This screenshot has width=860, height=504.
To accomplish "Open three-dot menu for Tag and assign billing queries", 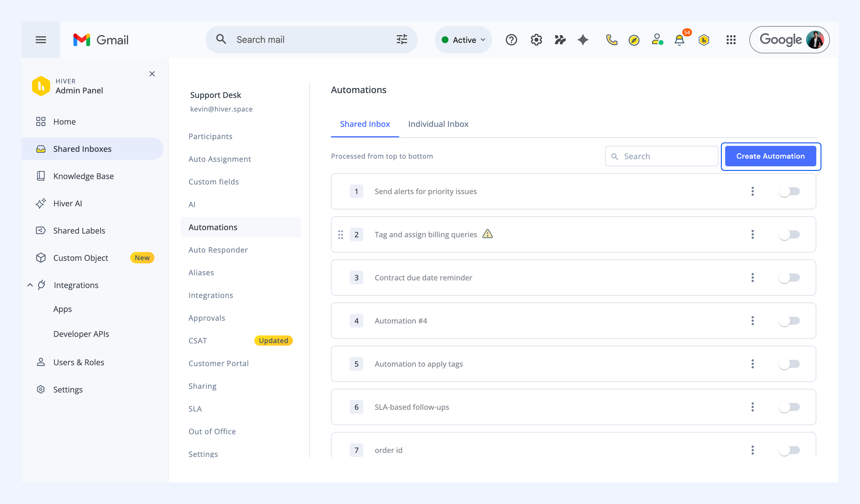I will [x=752, y=234].
